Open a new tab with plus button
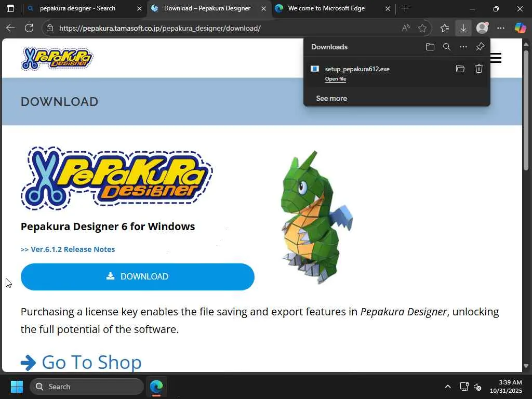This screenshot has width=532, height=399. point(405,8)
